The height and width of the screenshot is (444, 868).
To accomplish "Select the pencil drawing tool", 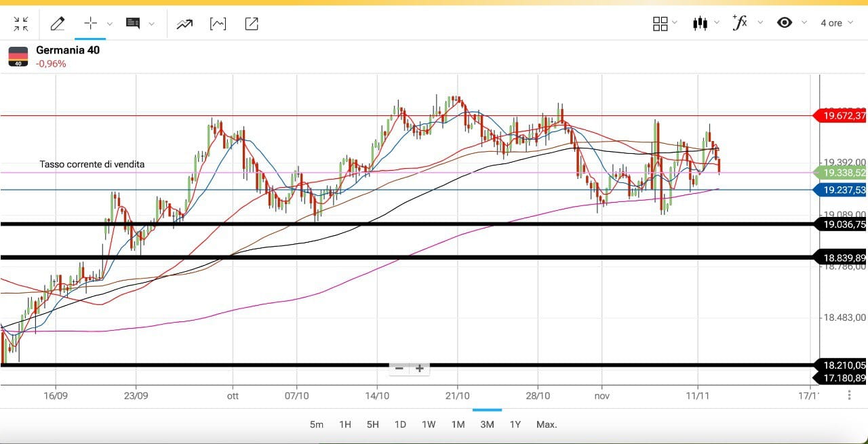I will click(x=58, y=24).
